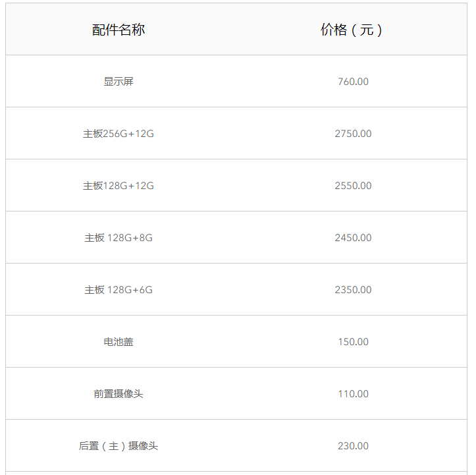Click the 2450.00 price cell

[353, 237]
